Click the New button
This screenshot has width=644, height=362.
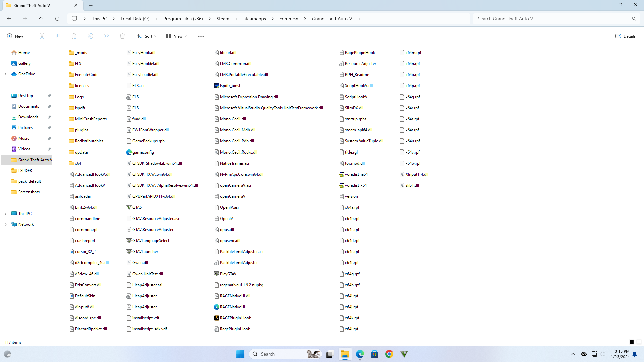pos(17,36)
